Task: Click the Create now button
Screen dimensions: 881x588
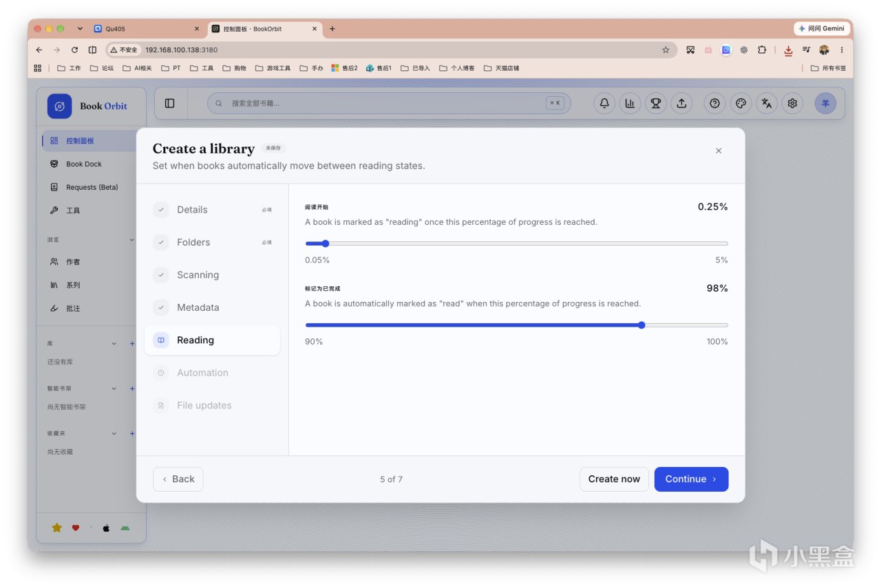Action: click(614, 479)
